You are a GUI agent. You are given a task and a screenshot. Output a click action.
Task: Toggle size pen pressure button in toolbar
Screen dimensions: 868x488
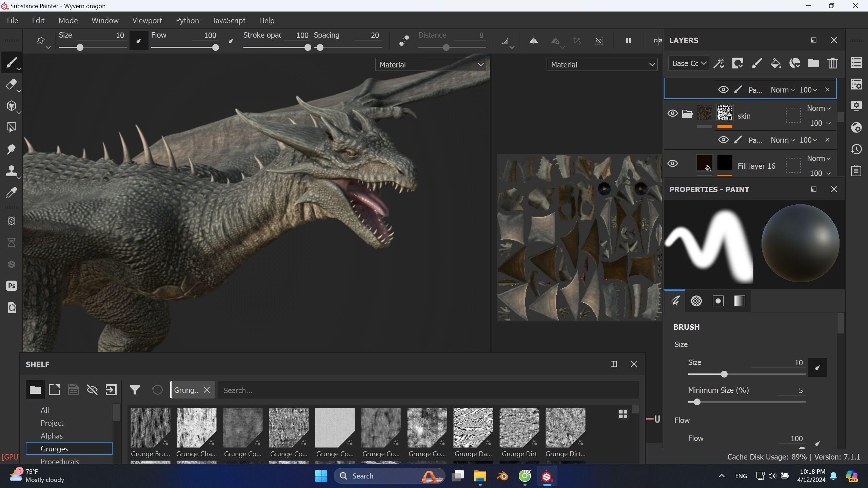[x=139, y=41]
